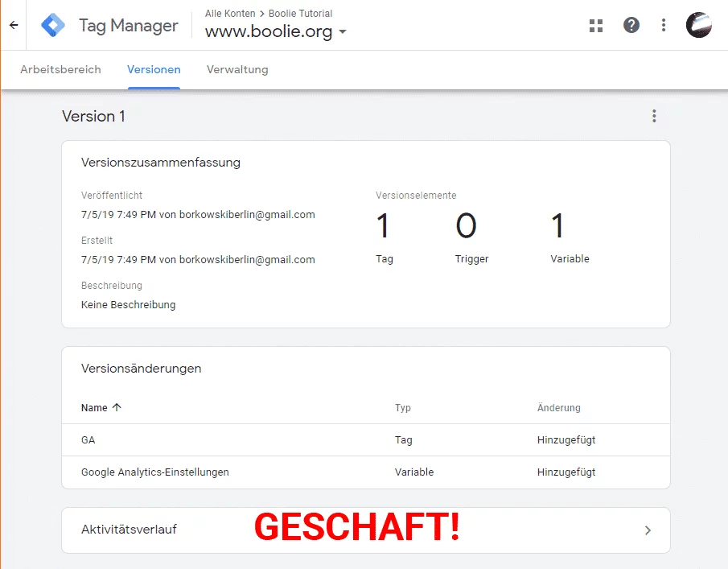The image size is (728, 569).
Task: Open the user account avatar
Action: point(699,25)
